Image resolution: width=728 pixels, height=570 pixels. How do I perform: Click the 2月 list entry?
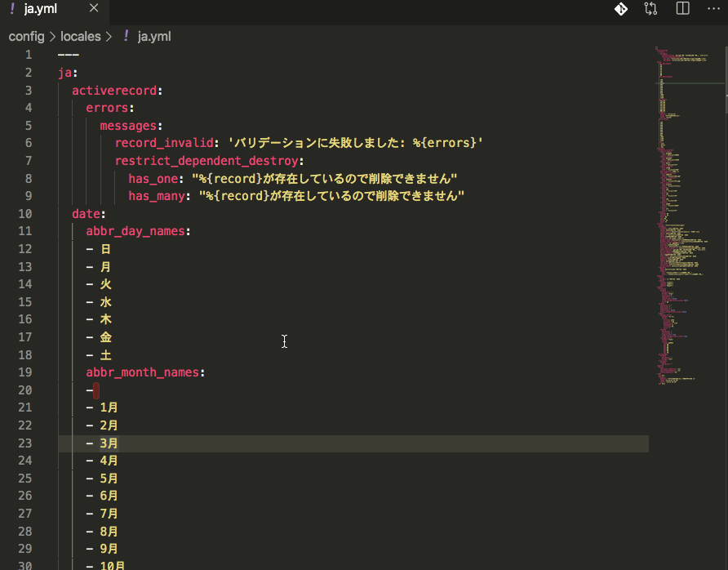pos(109,425)
